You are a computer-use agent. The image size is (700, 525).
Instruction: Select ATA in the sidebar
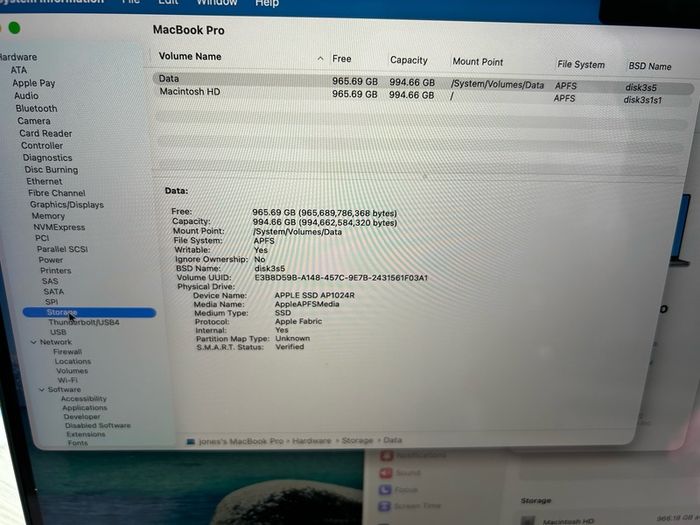pos(19,70)
